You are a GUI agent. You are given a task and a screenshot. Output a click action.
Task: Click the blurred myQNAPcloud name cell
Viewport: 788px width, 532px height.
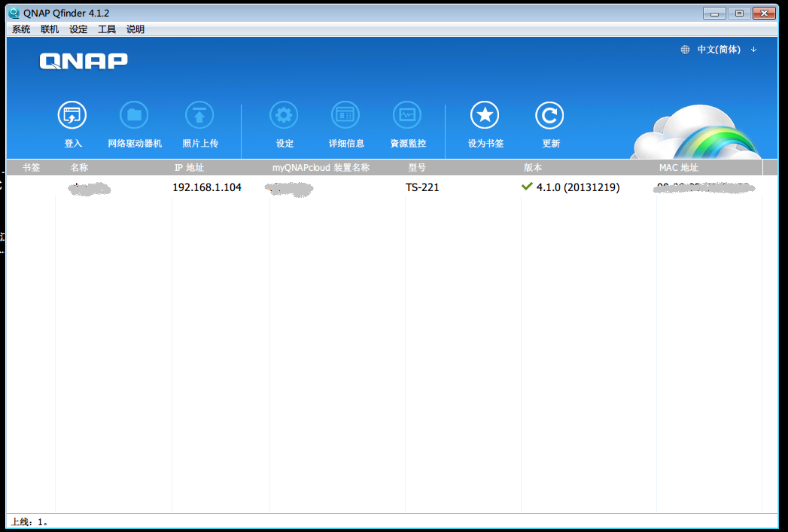[x=289, y=189]
